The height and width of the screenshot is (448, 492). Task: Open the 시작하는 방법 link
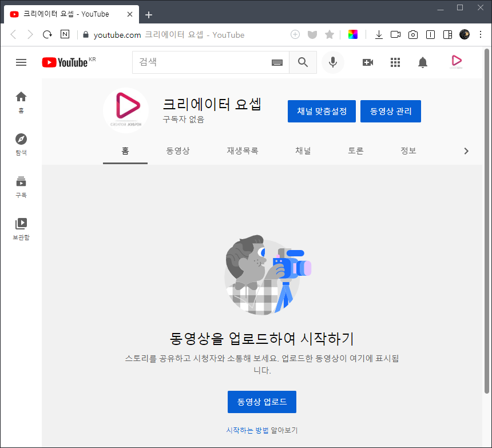click(247, 430)
